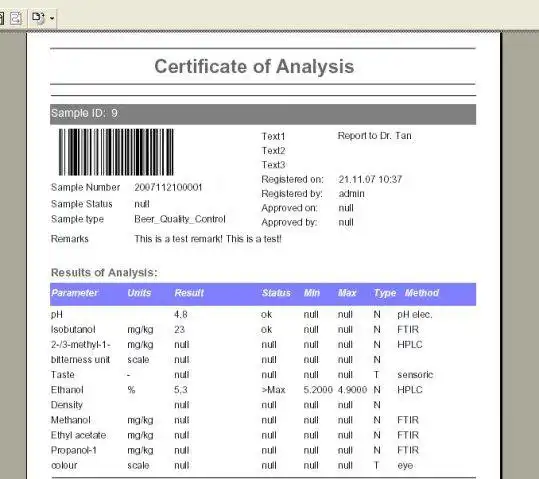
Task: Click the 'Registered on:' label
Action: [293, 179]
